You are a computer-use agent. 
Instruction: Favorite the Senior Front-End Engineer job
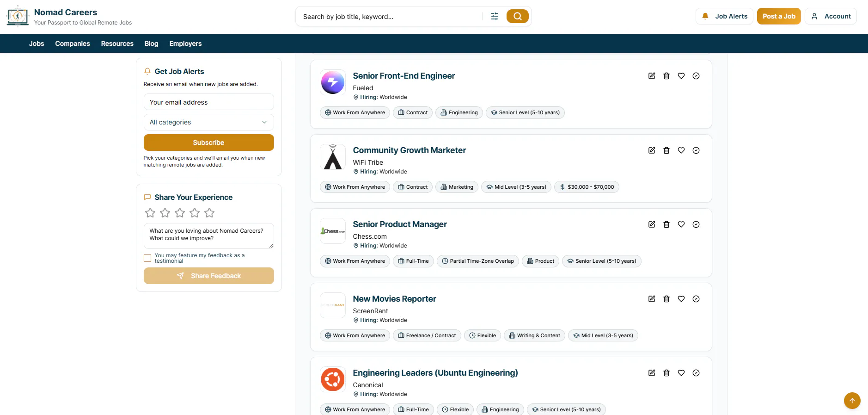[x=681, y=76]
